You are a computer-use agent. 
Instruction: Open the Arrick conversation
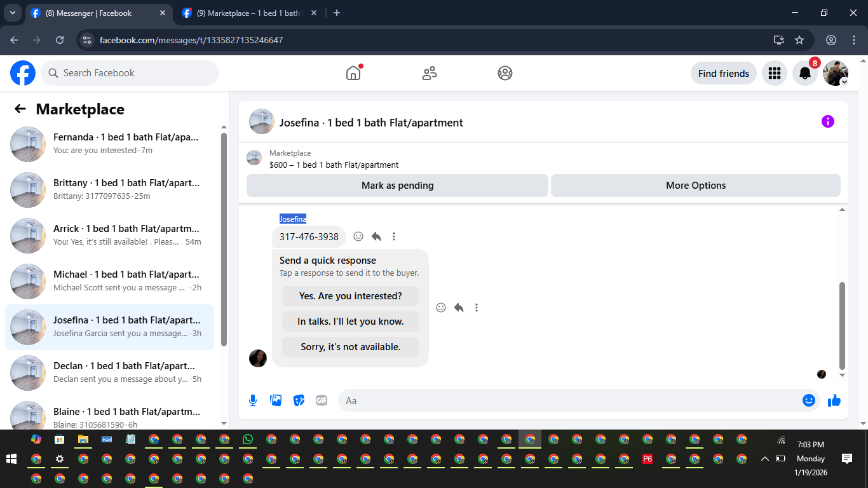tap(109, 235)
